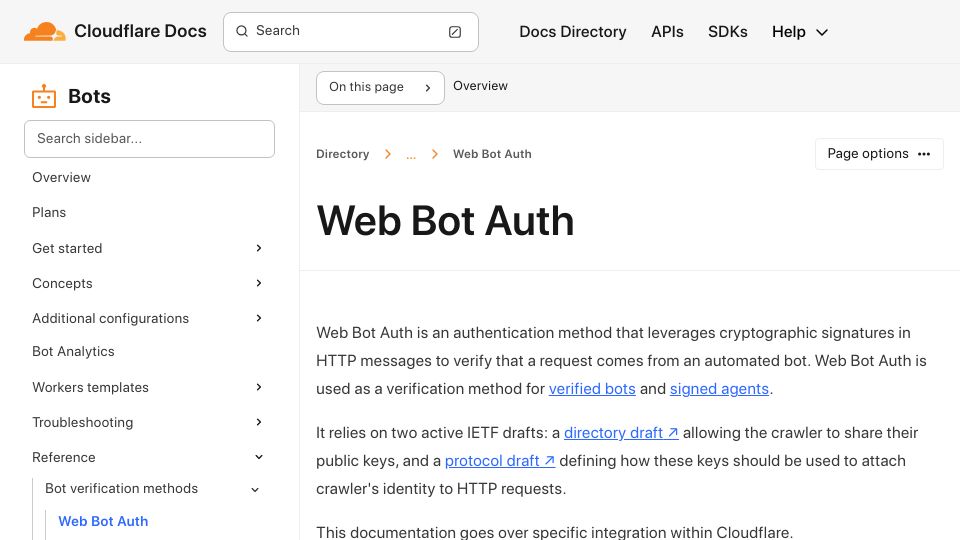Viewport: 960px width, 540px height.
Task: Click the Directory breadcrumb link
Action: [342, 154]
